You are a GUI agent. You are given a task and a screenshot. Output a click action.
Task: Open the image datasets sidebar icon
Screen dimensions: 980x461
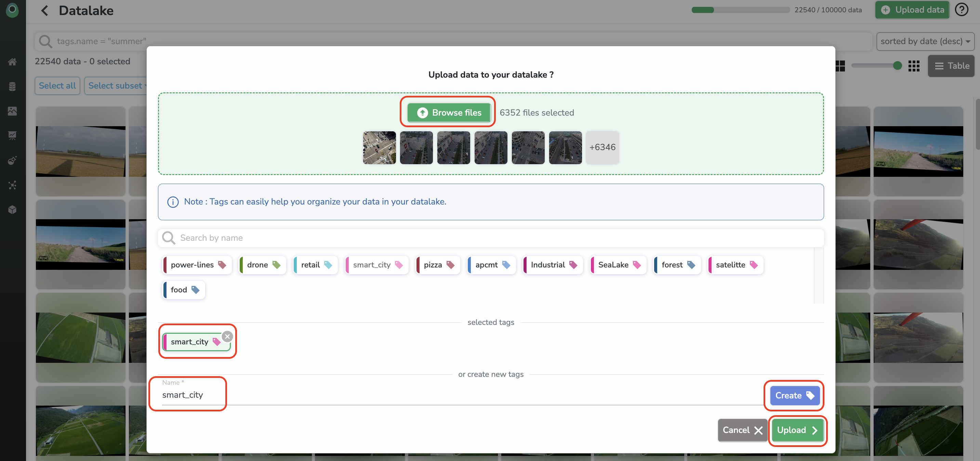pos(12,111)
